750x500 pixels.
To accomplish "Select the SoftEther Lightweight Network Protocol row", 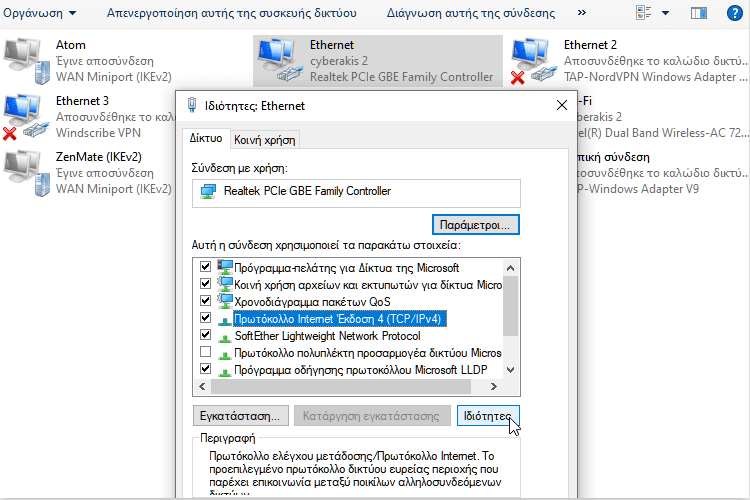I will (327, 336).
